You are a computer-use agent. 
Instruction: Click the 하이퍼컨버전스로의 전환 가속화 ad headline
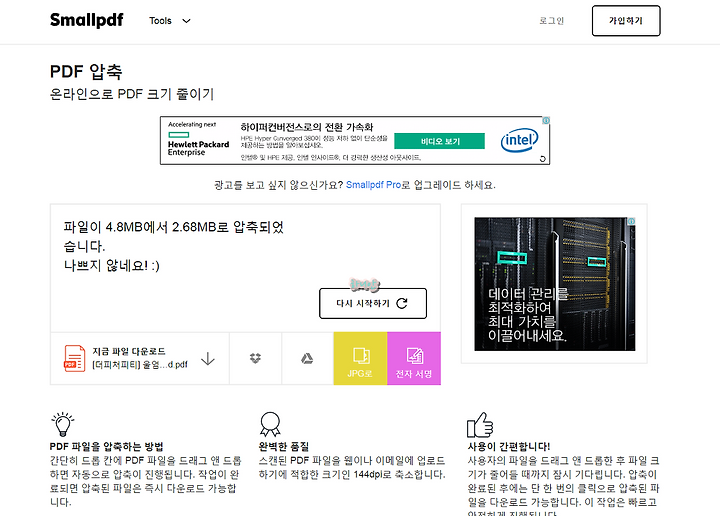pos(307,127)
